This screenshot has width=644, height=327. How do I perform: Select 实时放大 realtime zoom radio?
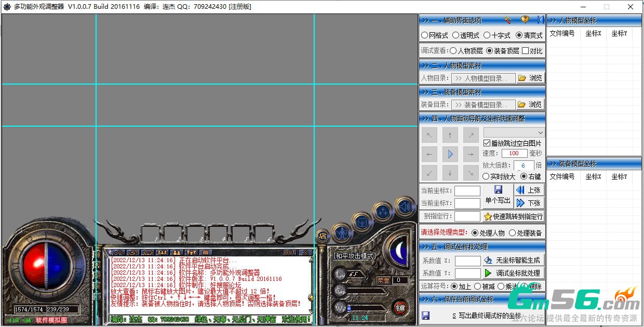click(x=499, y=176)
